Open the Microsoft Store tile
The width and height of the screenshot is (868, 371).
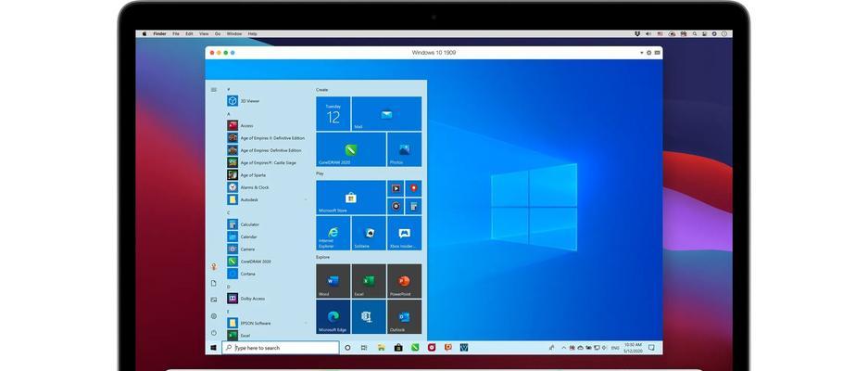351,198
